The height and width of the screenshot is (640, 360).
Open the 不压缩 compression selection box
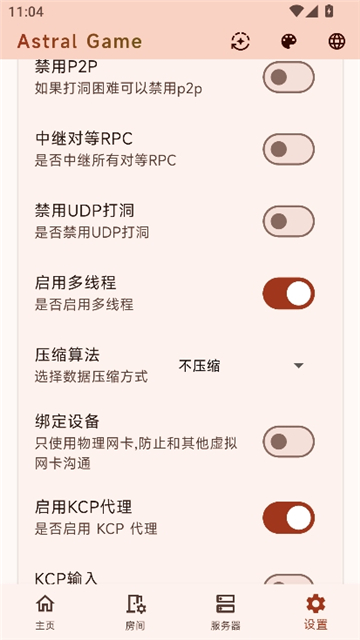pos(243,365)
